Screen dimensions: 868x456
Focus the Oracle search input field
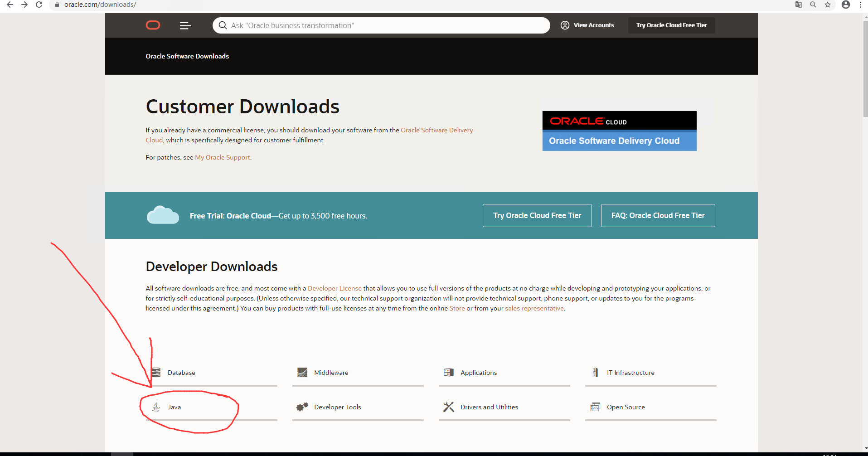pyautogui.click(x=381, y=25)
